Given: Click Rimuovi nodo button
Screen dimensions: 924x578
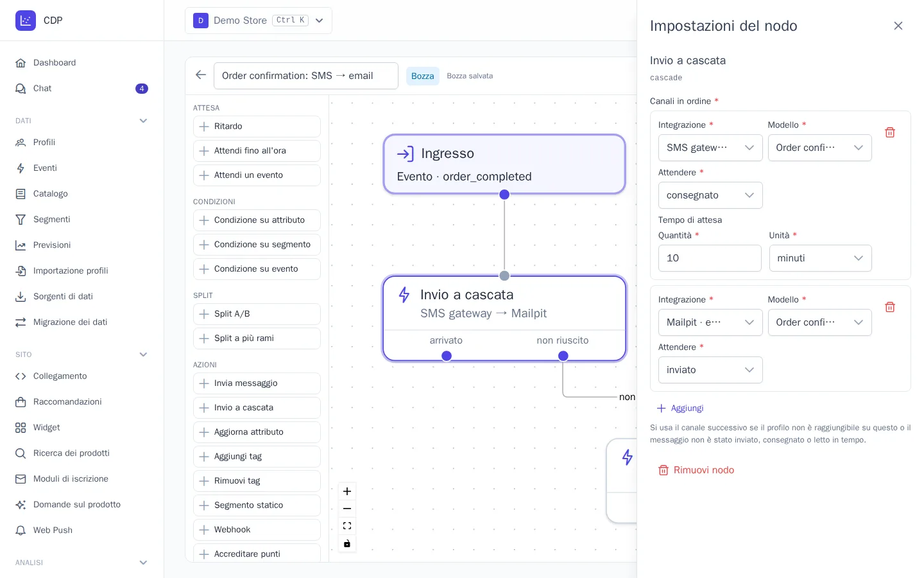Looking at the screenshot, I should pos(696,470).
